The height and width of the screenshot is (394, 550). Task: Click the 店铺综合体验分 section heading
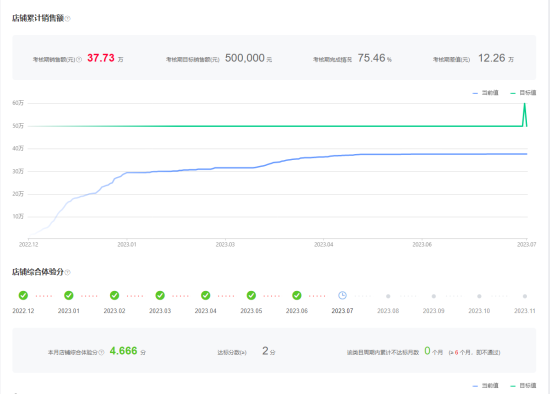click(38, 272)
